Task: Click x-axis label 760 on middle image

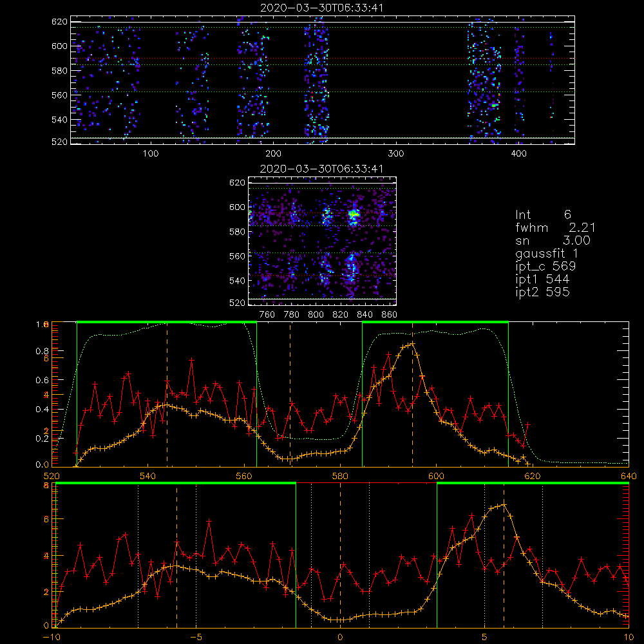Action: [x=267, y=314]
